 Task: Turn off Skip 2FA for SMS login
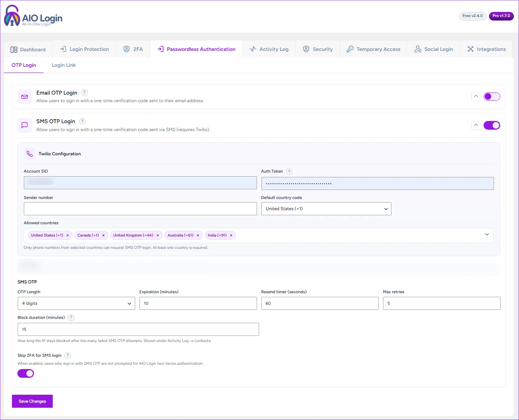point(26,373)
